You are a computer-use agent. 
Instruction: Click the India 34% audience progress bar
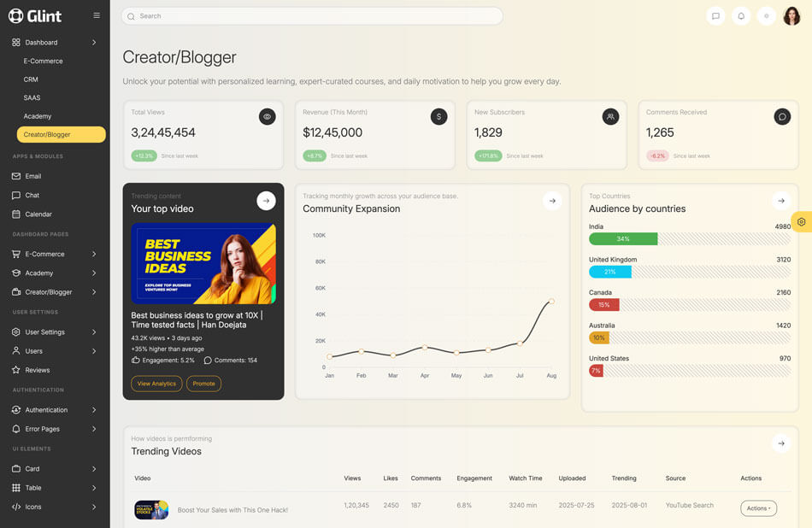pos(623,239)
